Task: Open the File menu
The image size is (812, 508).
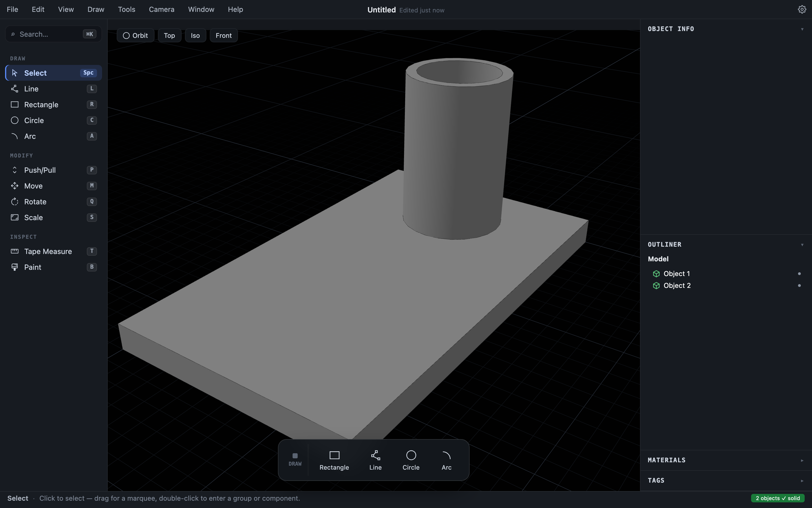Action: pyautogui.click(x=12, y=9)
